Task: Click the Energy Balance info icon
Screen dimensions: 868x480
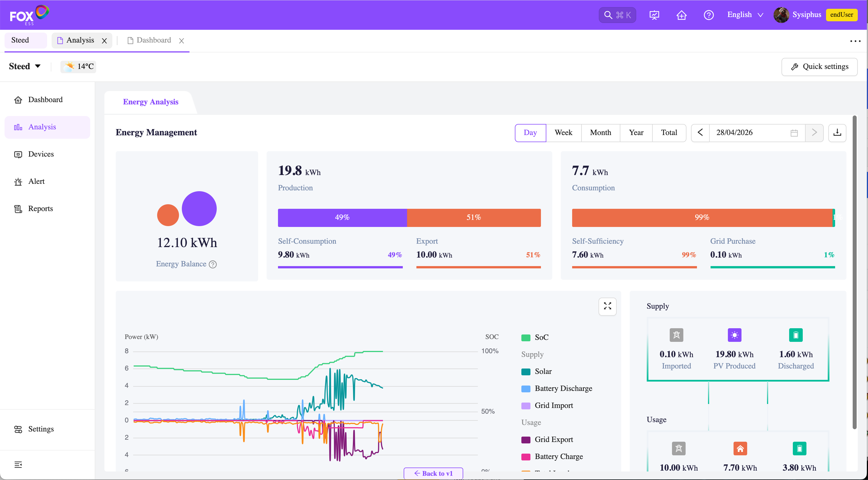Action: click(213, 264)
